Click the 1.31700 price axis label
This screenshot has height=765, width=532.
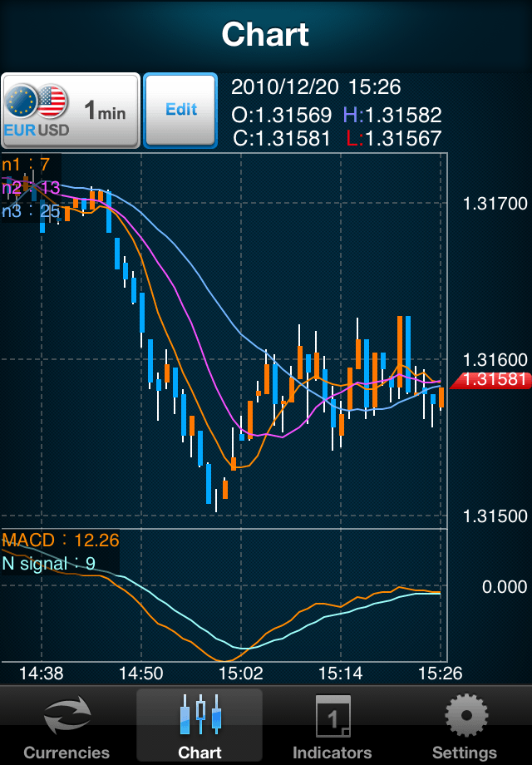coord(495,204)
